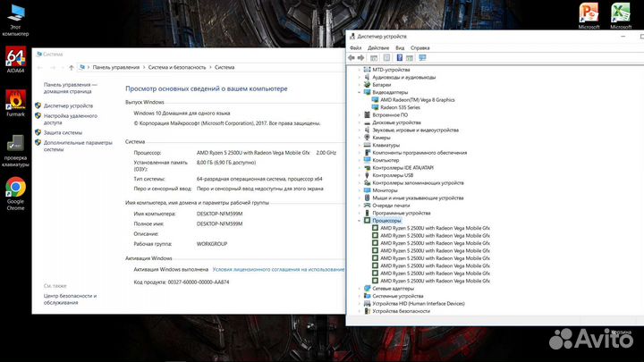This screenshot has height=362, width=644.
Task: Select Контроллеры запоминающих устройств category
Action: (x=418, y=182)
